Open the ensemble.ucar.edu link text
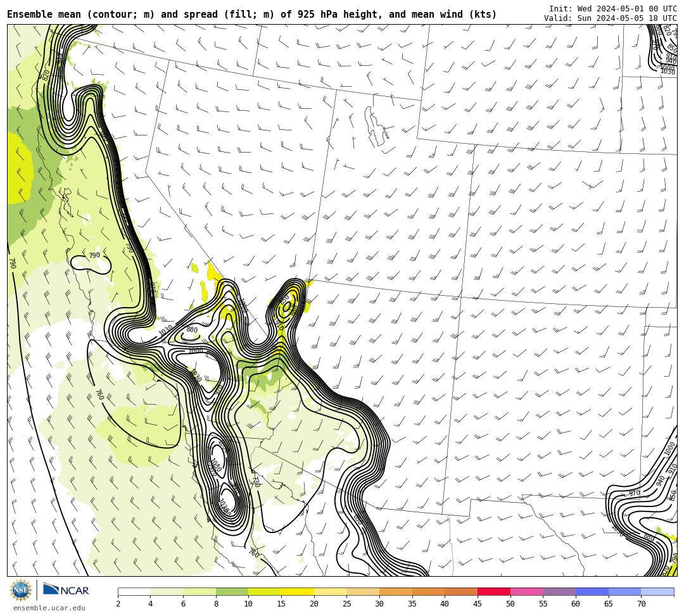This screenshot has width=684, height=616. pos(49,608)
